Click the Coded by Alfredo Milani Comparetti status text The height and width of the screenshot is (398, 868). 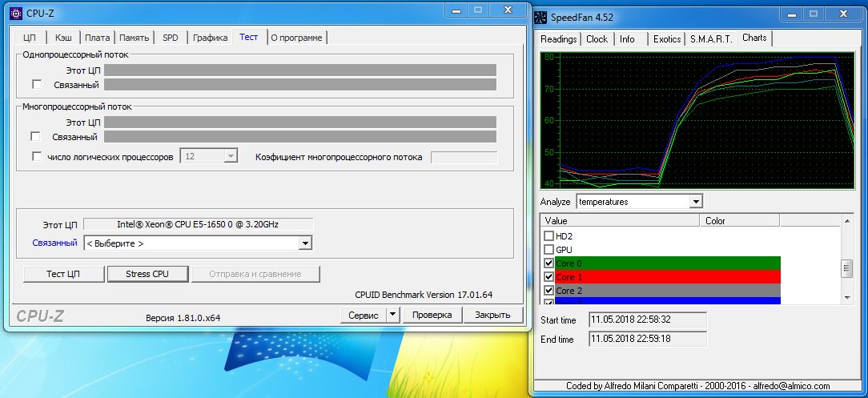click(x=698, y=386)
